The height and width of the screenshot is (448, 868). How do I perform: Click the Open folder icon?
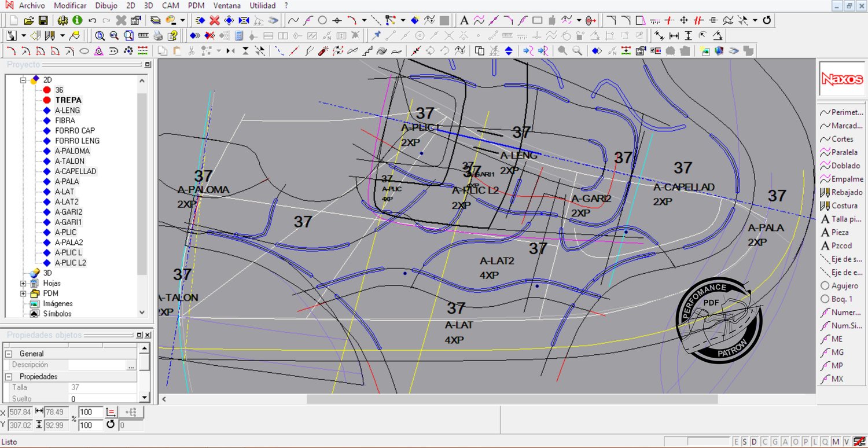29,20
